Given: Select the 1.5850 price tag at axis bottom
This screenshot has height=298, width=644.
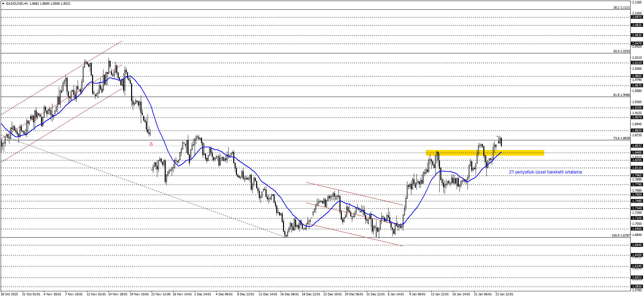Looking at the screenshot, I should click(637, 287).
